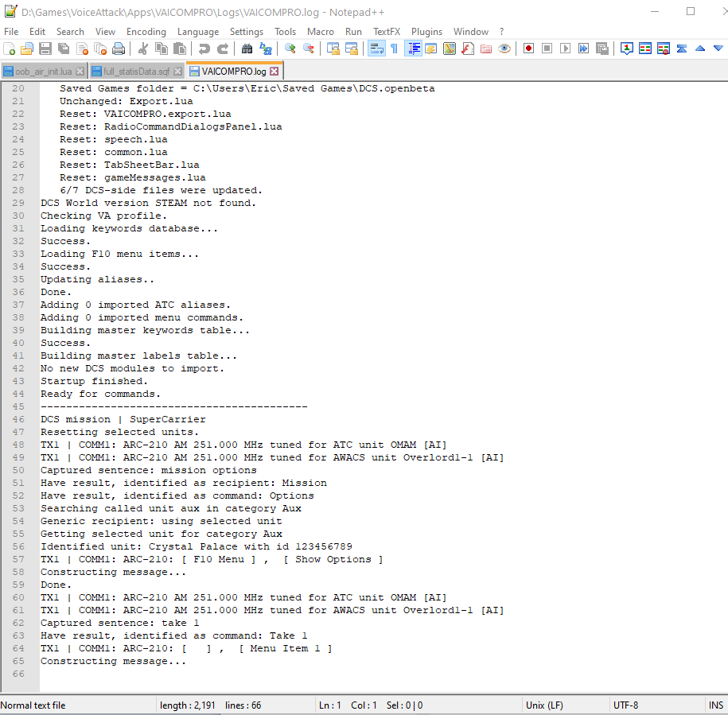This screenshot has height=715, width=728.
Task: Click the Cut scissors icon
Action: (x=143, y=49)
